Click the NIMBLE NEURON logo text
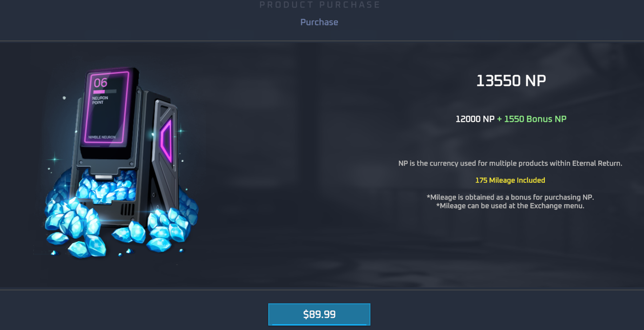The width and height of the screenshot is (644, 330). coord(102,137)
